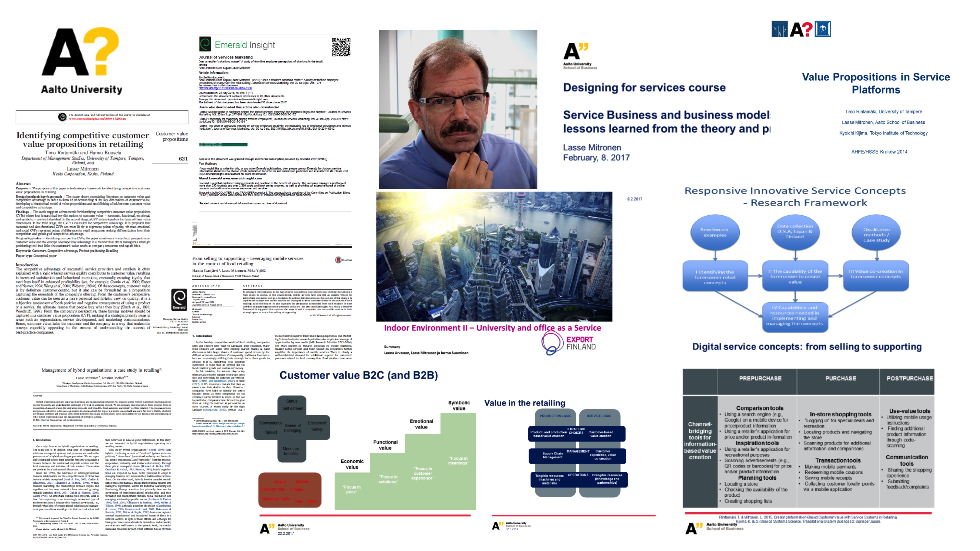Click the portrait photo of the man

click(458, 109)
